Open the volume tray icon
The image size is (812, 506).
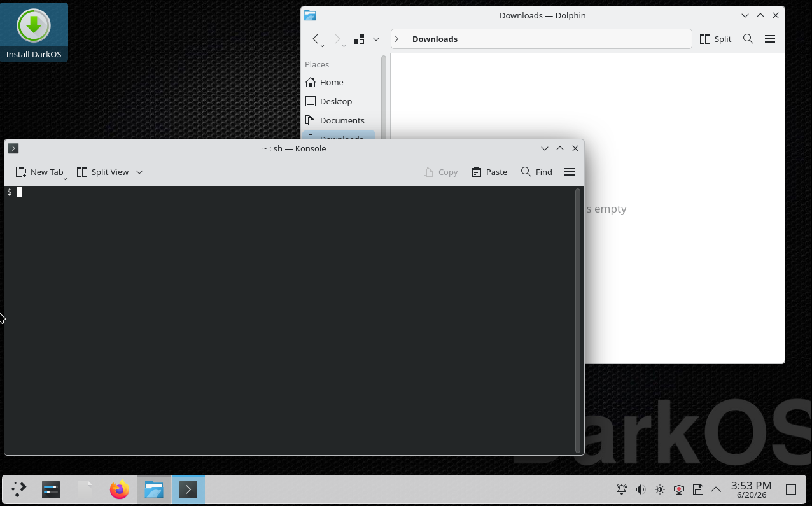tap(641, 489)
